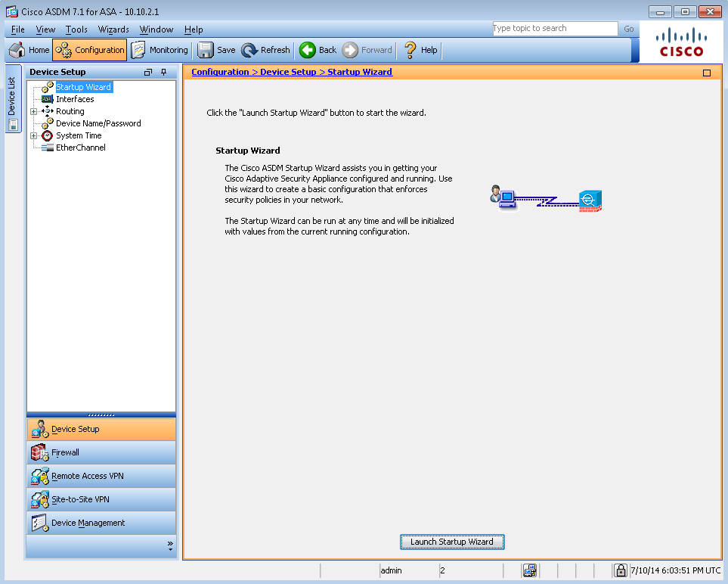Click the lock icon in status bar
This screenshot has width=728, height=584.
pyautogui.click(x=620, y=570)
